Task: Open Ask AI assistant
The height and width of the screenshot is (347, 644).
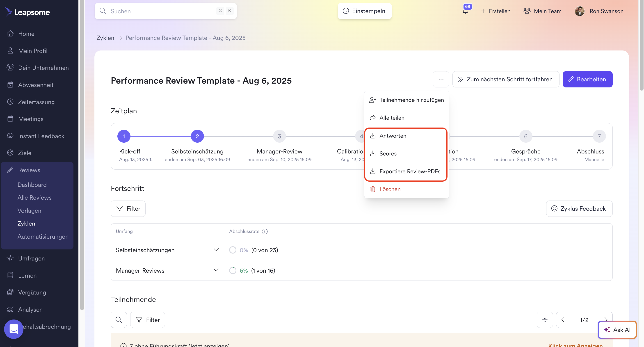Action: click(x=617, y=329)
